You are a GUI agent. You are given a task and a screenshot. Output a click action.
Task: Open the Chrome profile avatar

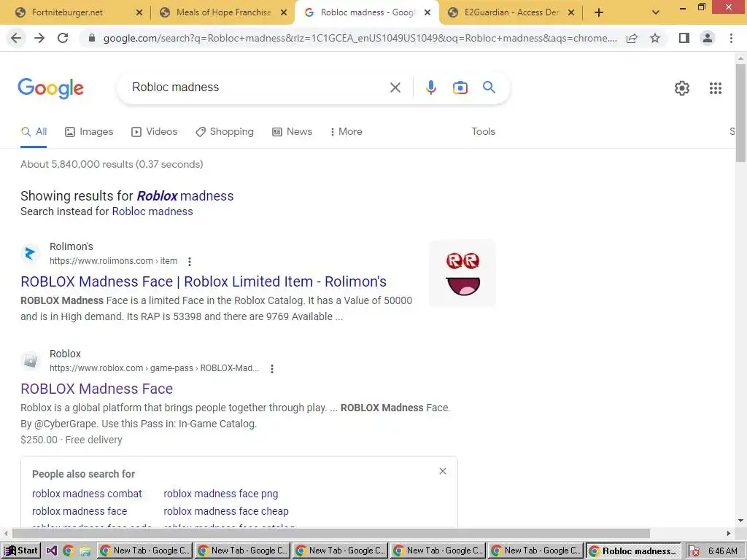(x=708, y=38)
